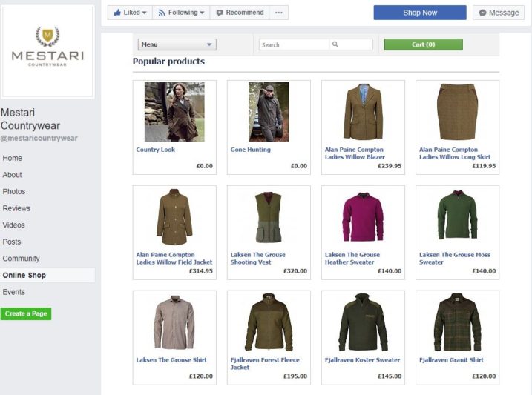532x395 pixels.
Task: Open the Cart (0) button
Action: pyautogui.click(x=423, y=44)
